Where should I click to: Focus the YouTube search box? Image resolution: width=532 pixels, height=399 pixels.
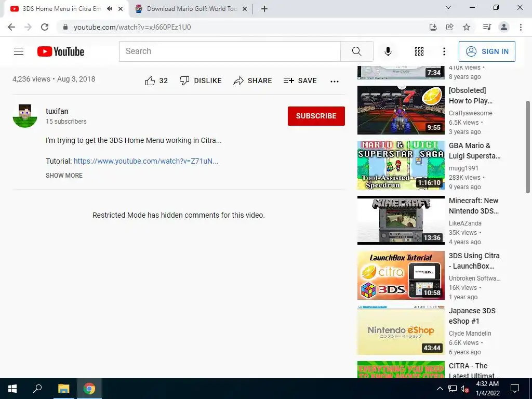230,51
